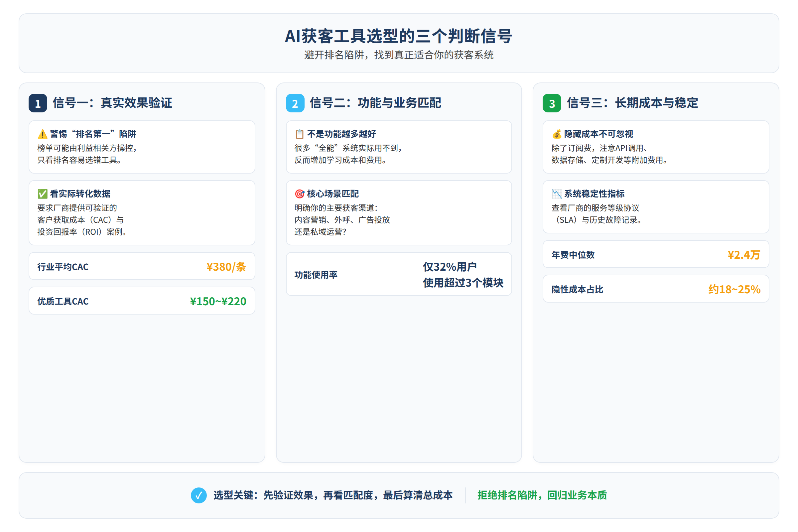Click the label 年费中位数
The image size is (798, 532).
click(x=573, y=255)
